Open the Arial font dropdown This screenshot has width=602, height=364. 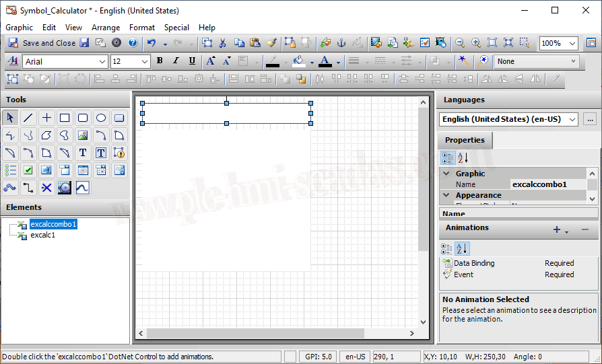pyautogui.click(x=102, y=61)
